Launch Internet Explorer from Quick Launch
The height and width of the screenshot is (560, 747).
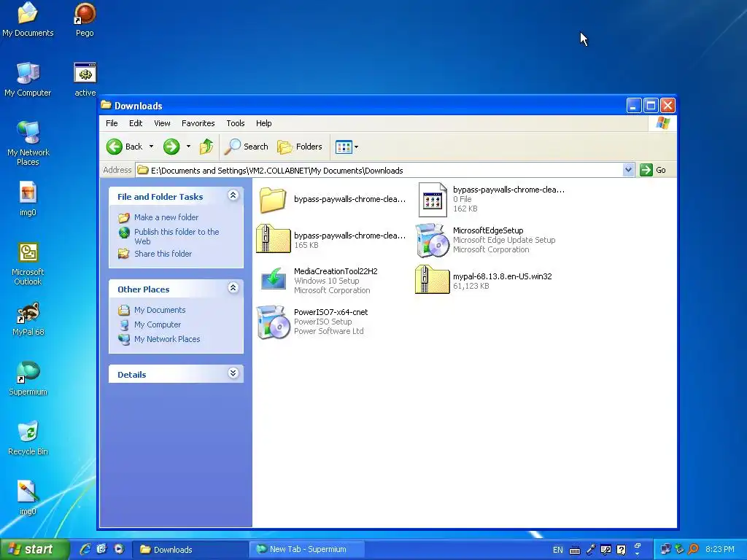(x=85, y=549)
